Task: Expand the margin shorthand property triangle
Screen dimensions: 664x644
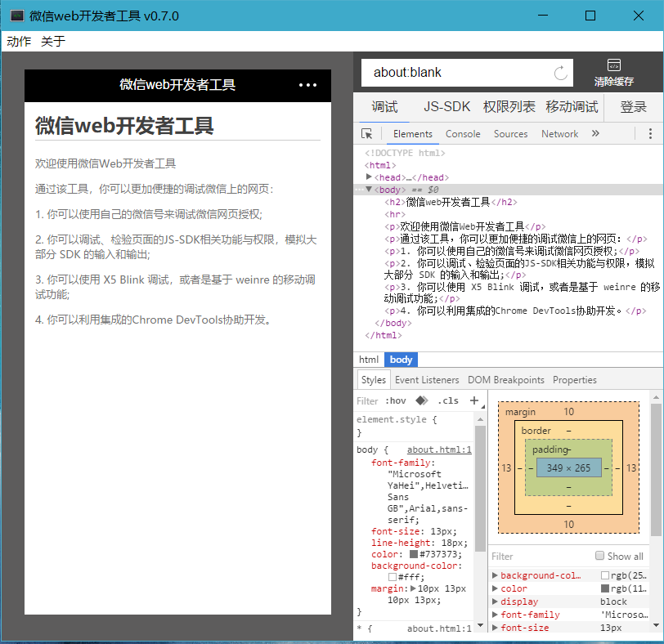Action: 413,588
